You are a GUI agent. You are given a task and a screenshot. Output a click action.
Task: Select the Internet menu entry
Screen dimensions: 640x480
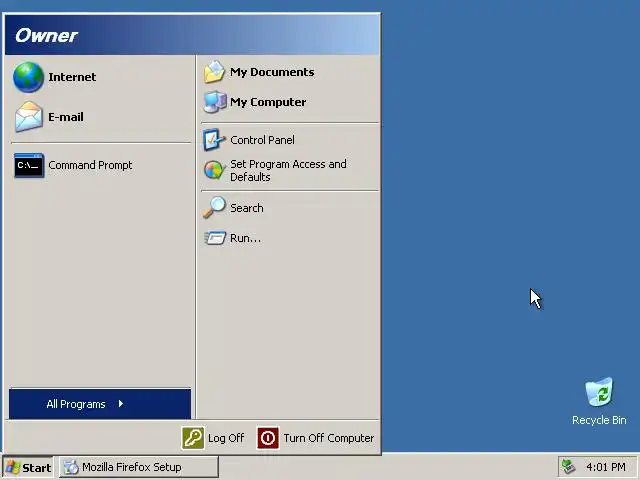(x=100, y=77)
